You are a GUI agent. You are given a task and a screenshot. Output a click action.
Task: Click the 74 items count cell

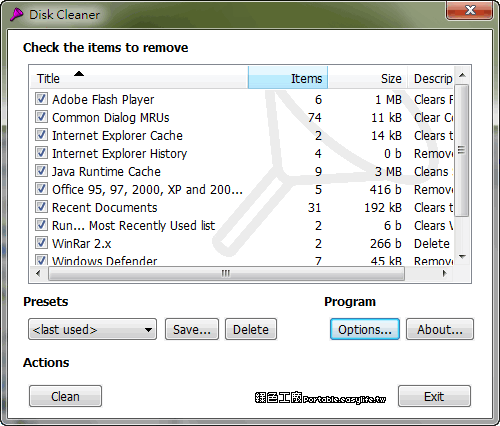click(315, 117)
